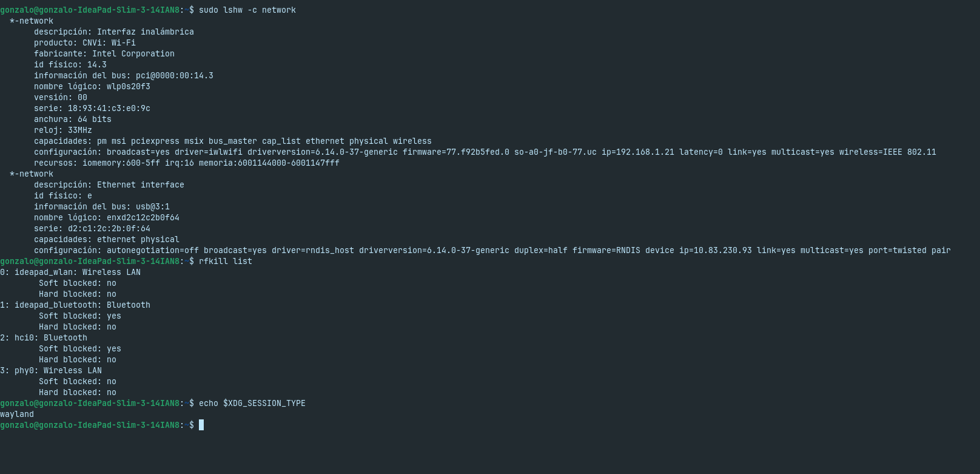The height and width of the screenshot is (474, 980).
Task: Click the MAC address 18:93:41:c3:e0:9c
Action: [x=109, y=108]
